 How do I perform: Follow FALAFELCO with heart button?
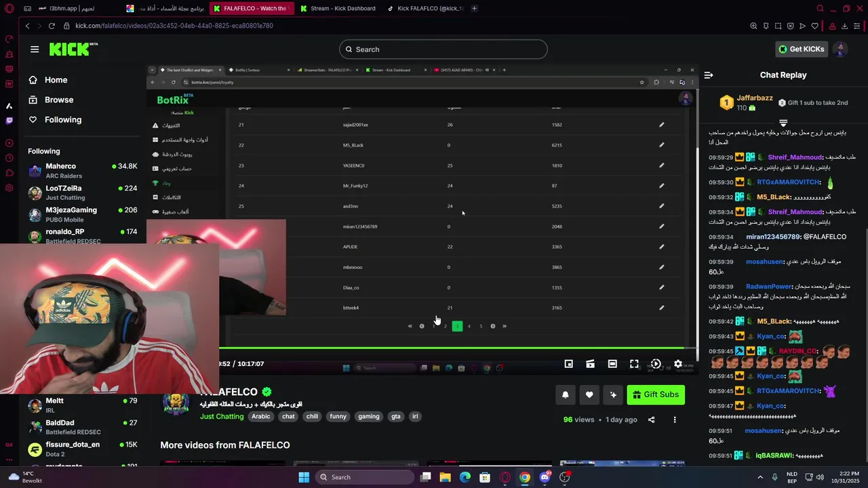[589, 394]
